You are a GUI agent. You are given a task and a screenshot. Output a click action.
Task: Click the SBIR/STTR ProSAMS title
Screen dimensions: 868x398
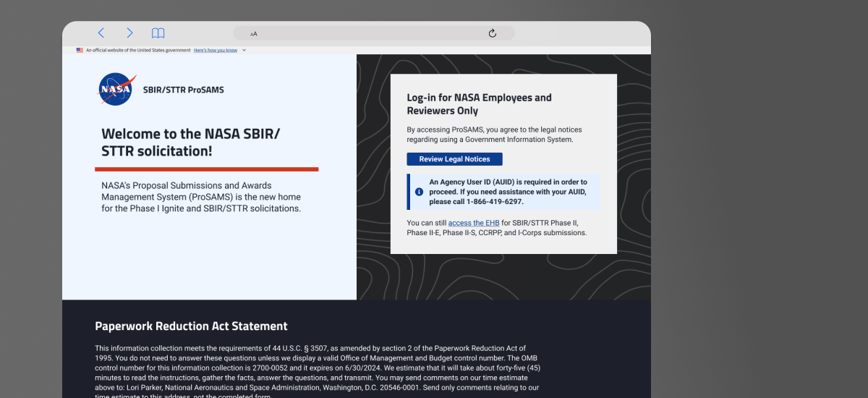[184, 90]
